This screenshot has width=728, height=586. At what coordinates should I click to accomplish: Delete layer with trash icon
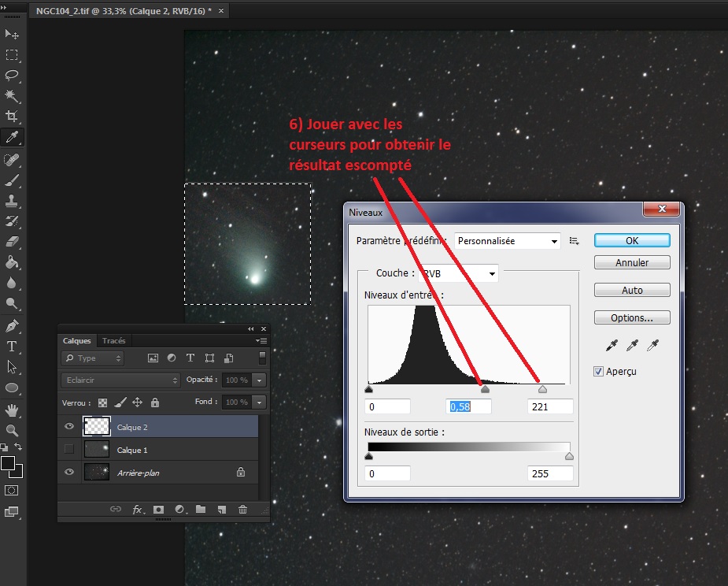pos(243,510)
